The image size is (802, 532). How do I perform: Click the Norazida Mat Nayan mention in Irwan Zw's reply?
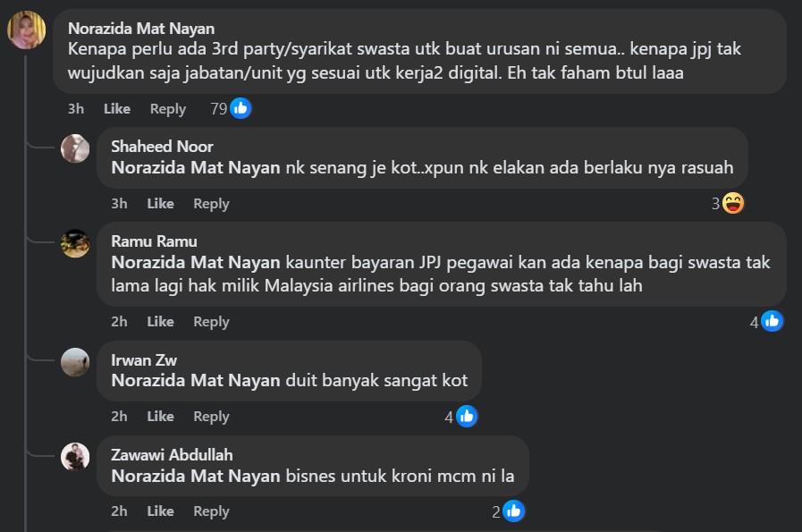[196, 381]
